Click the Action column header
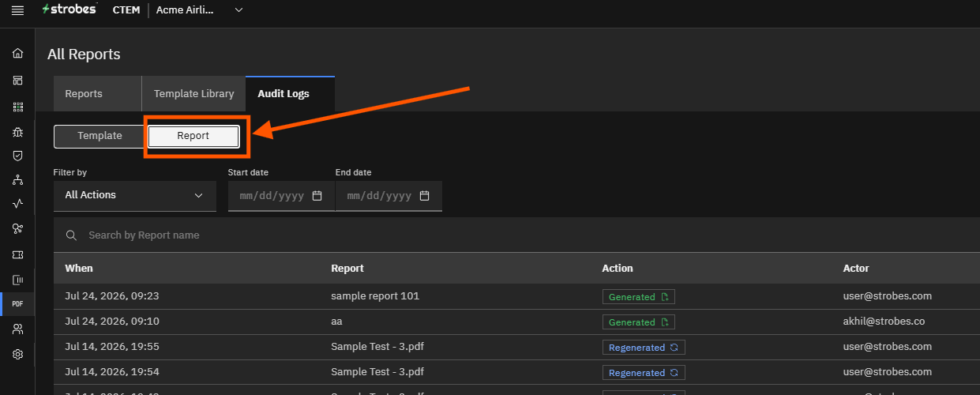This screenshot has height=395, width=980. pos(618,269)
